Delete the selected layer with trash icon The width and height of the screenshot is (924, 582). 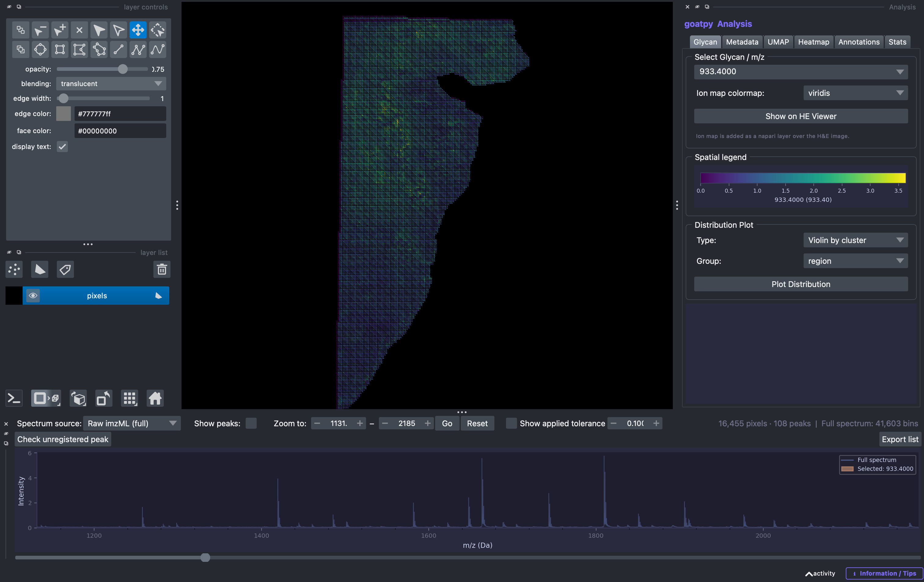(x=162, y=270)
